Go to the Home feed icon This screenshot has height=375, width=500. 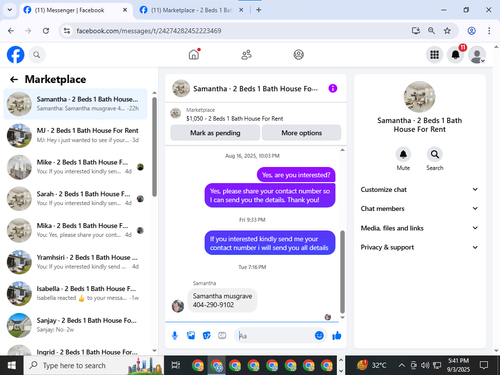(194, 54)
